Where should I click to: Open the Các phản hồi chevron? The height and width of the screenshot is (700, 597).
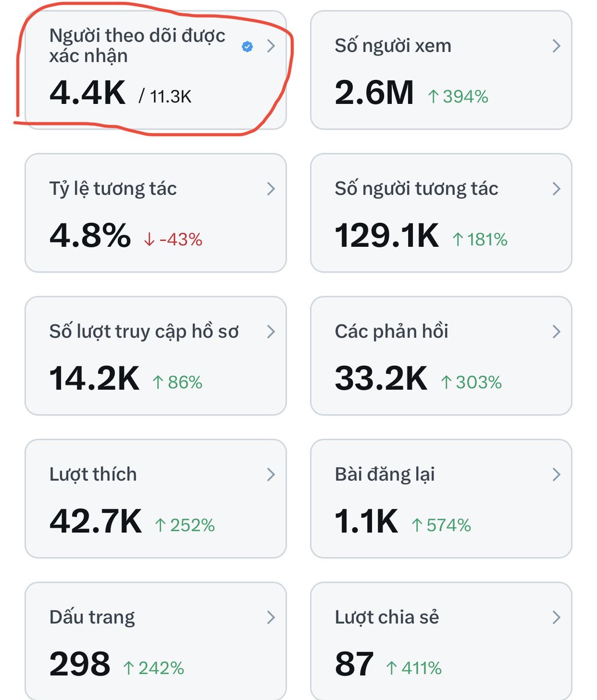coord(556,332)
